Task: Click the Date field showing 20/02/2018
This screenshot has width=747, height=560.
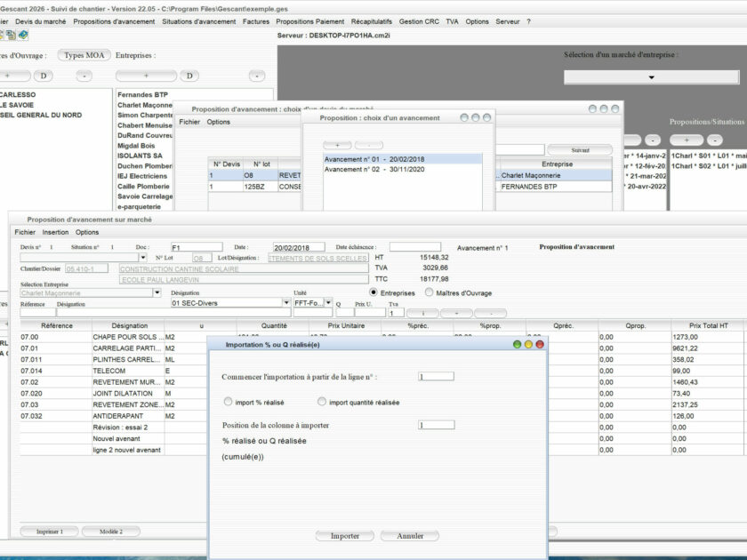Action: click(299, 247)
